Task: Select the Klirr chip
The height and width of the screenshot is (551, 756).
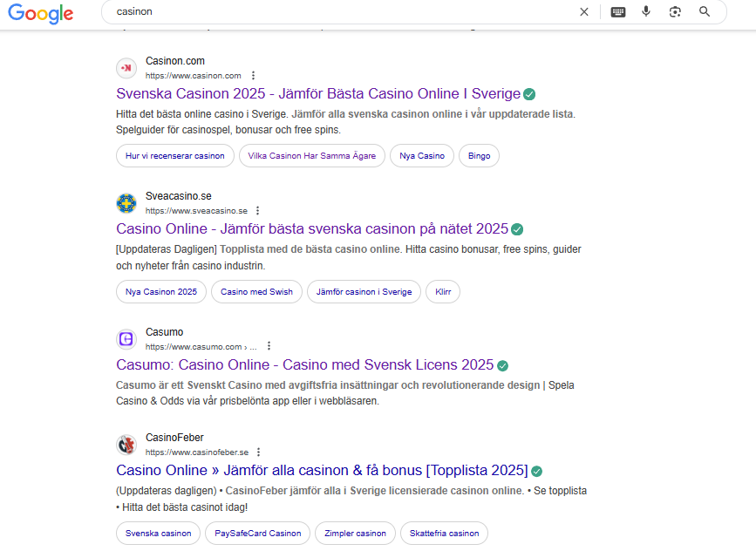Action: pos(443,292)
